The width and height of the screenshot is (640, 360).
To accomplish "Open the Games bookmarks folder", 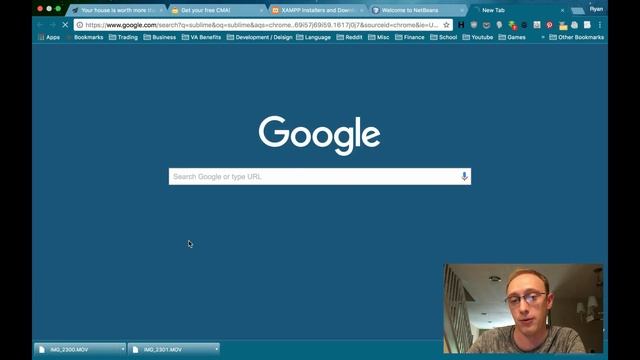I will [x=512, y=37].
